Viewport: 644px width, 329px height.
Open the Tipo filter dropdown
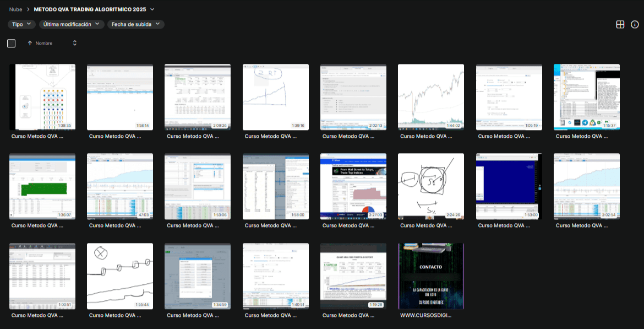(22, 24)
